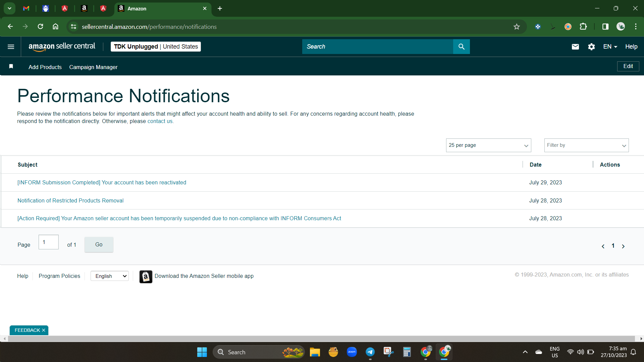
Task: Click the Download Amazon Seller mobile app link
Action: 204,276
